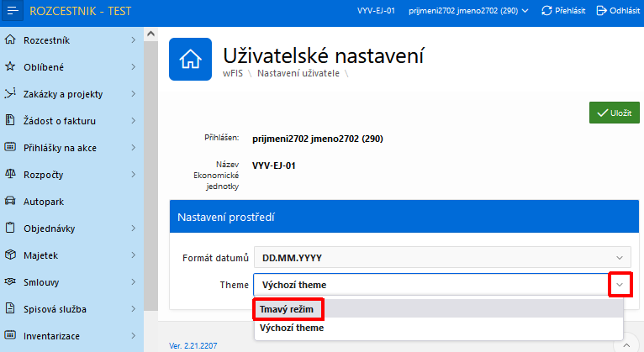Expand Žádost o fakturu submenu arrow

point(134,120)
